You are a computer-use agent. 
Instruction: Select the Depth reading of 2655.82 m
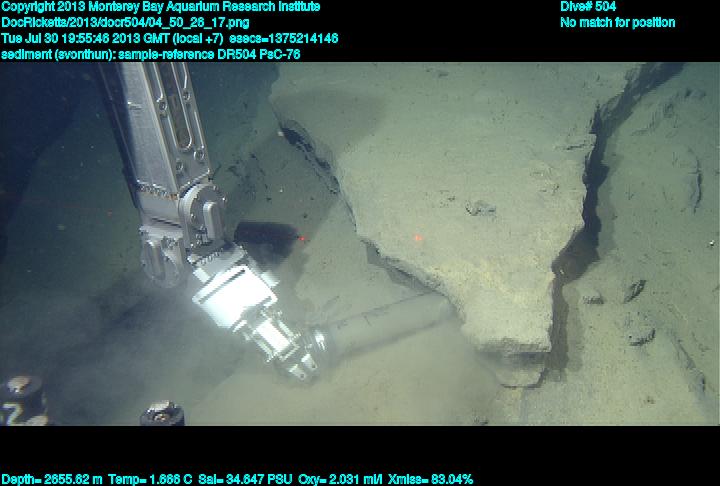52,480
